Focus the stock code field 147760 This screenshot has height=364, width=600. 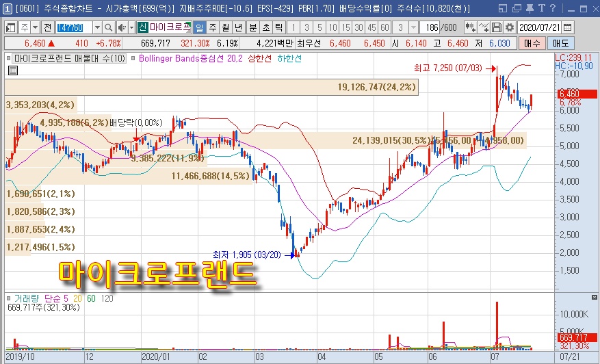[x=75, y=27]
